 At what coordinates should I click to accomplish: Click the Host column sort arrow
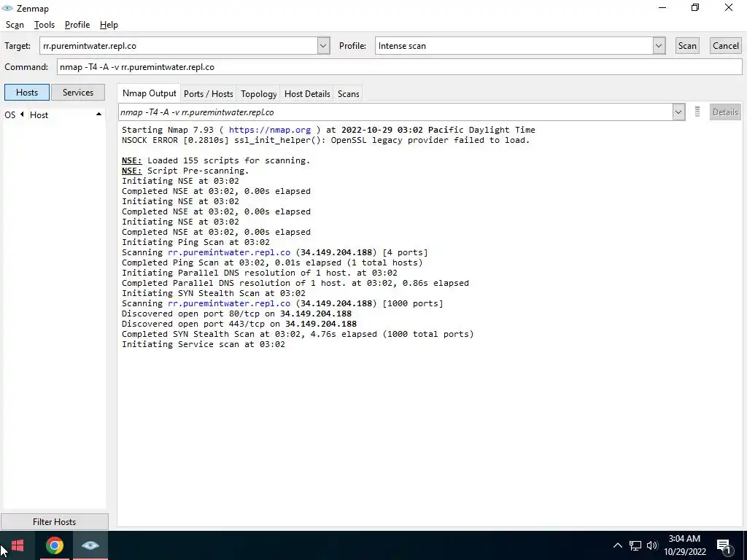pos(98,114)
